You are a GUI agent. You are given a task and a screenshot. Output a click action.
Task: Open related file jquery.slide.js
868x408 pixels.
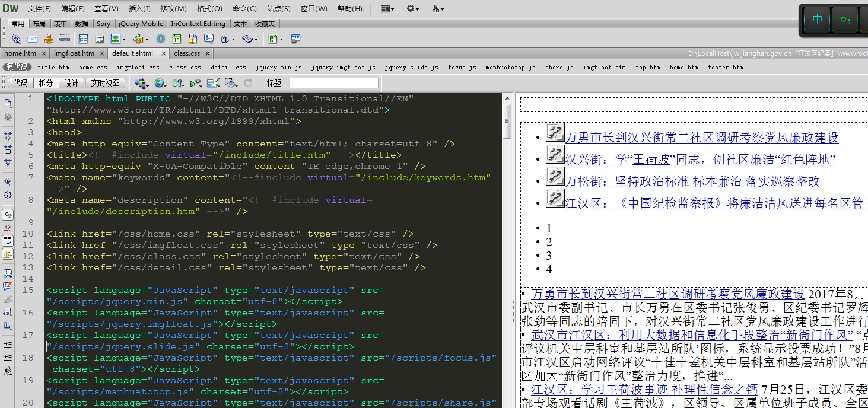411,68
